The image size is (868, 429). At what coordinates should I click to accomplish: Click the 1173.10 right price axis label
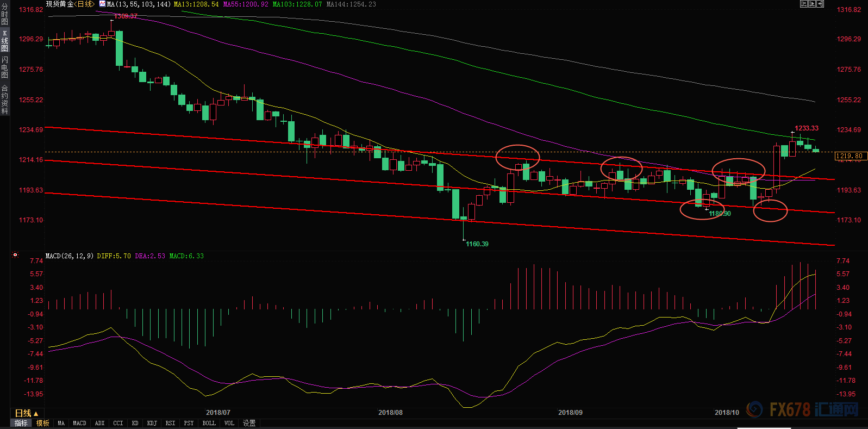(849, 220)
